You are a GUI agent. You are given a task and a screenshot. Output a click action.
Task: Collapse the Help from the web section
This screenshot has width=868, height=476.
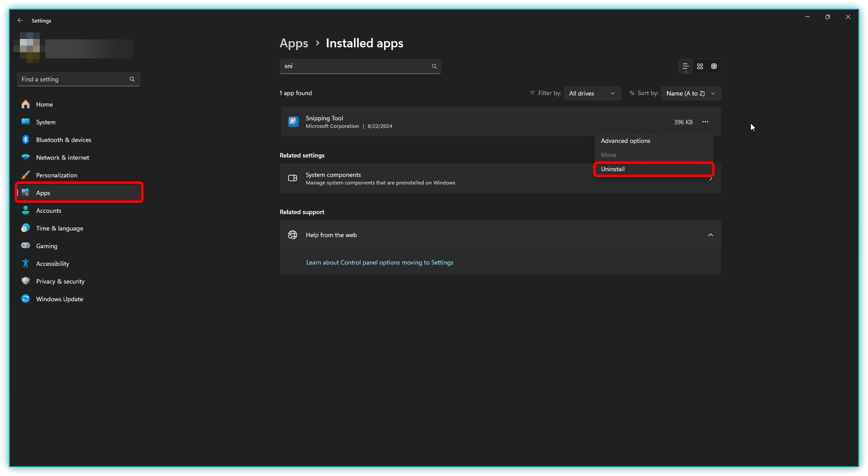coord(710,235)
